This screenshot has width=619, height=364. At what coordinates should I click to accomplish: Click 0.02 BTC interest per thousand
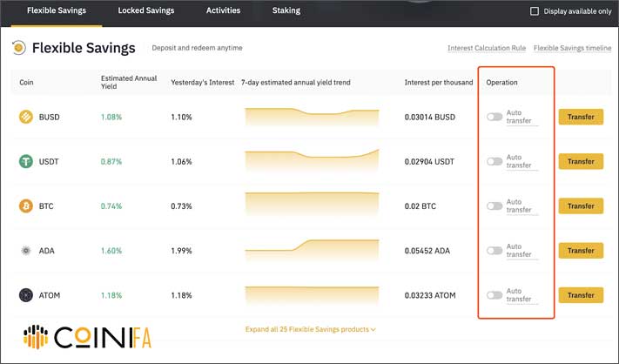[420, 206]
